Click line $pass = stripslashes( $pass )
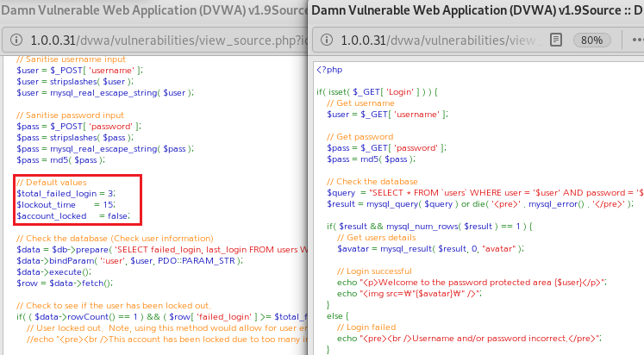Screen dimensions: 644x355 click(x=75, y=138)
